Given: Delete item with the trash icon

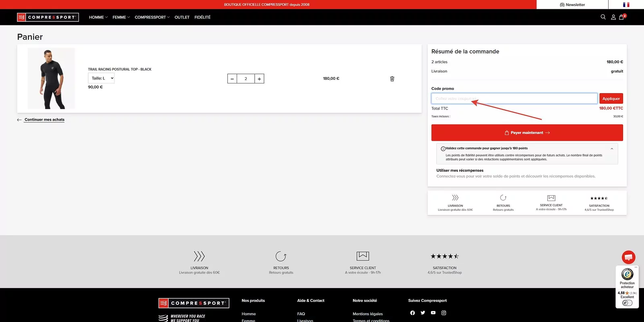Looking at the screenshot, I should (392, 79).
